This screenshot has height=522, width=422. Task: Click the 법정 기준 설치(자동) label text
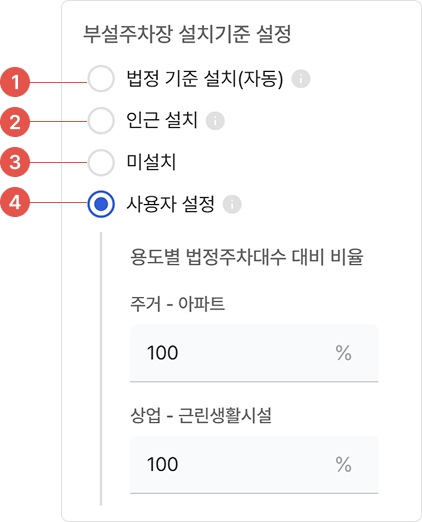[205, 79]
